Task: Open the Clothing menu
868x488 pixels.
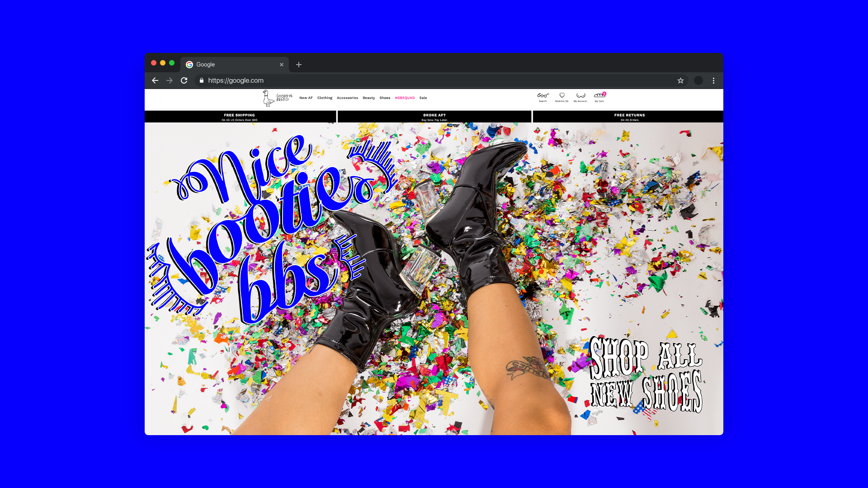Action: point(325,98)
